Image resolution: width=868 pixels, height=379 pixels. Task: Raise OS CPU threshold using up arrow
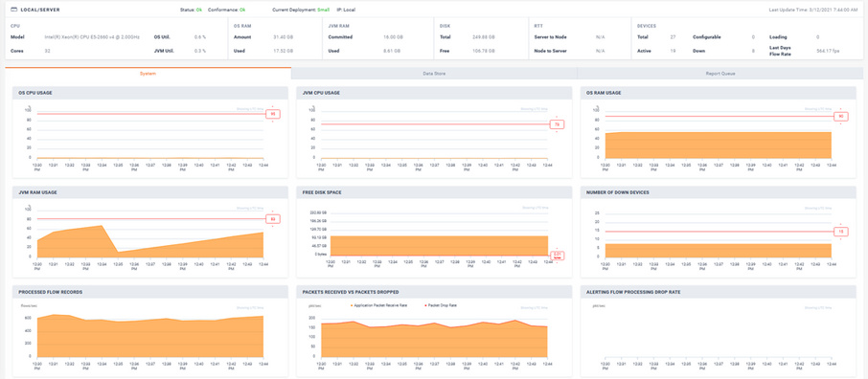pyautogui.click(x=273, y=107)
